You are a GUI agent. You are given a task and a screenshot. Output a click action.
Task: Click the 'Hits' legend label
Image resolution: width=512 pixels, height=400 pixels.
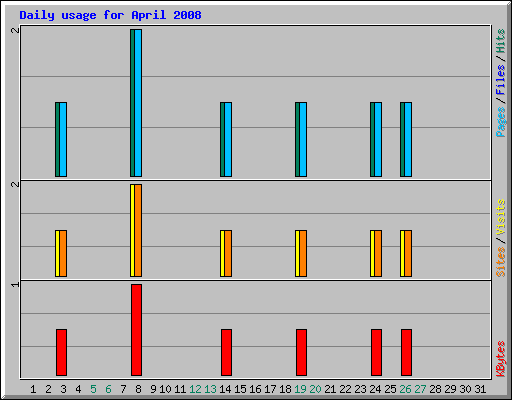coord(500,41)
